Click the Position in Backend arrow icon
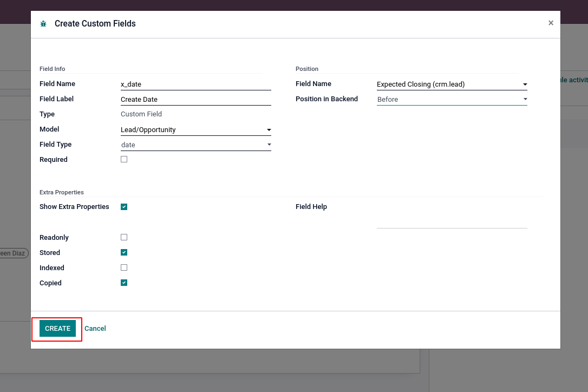Viewport: 588px width, 392px height. (525, 100)
